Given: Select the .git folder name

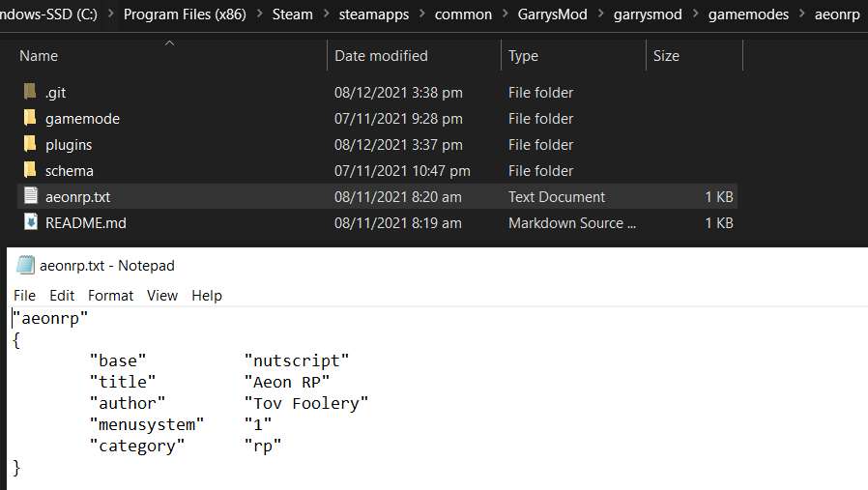Looking at the screenshot, I should pyautogui.click(x=55, y=93).
